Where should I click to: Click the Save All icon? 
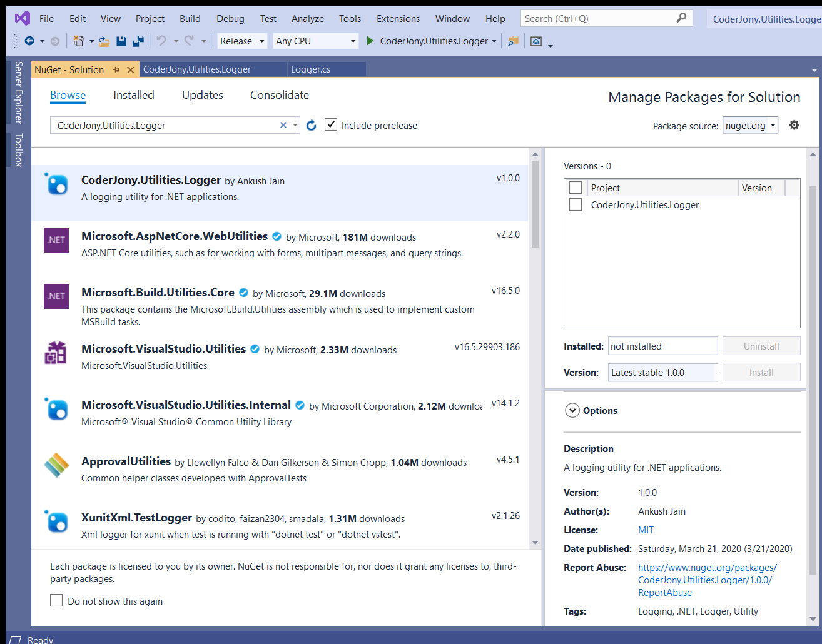click(138, 41)
